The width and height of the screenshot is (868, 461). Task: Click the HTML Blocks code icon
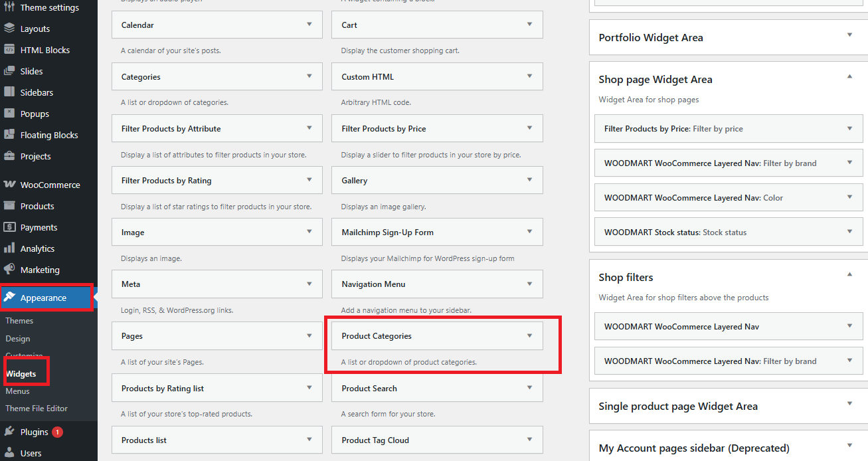coord(9,50)
